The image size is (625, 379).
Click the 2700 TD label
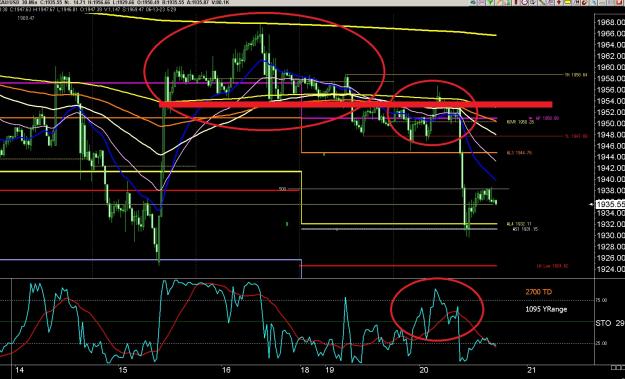tap(539, 292)
